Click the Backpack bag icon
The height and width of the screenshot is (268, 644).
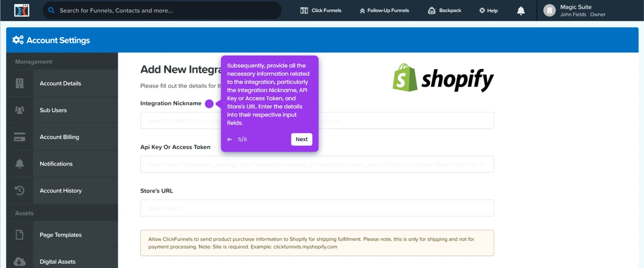432,11
